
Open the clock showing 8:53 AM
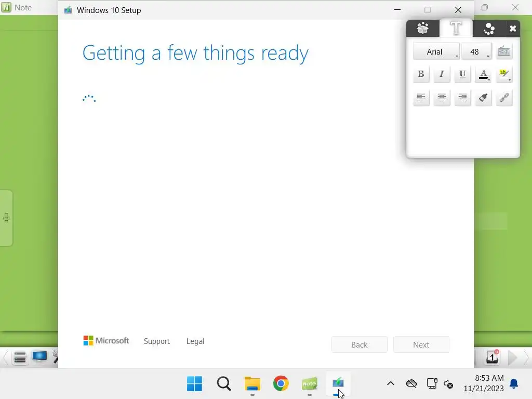coord(484,383)
